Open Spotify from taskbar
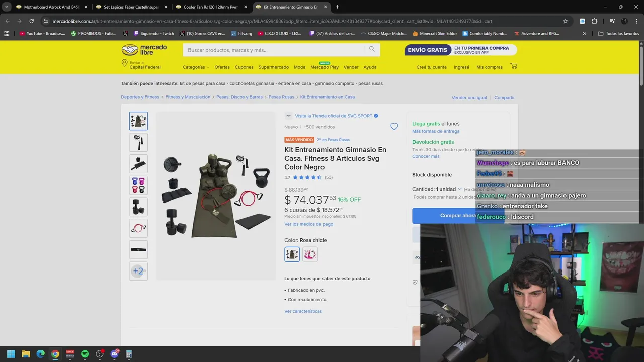 [x=85, y=354]
